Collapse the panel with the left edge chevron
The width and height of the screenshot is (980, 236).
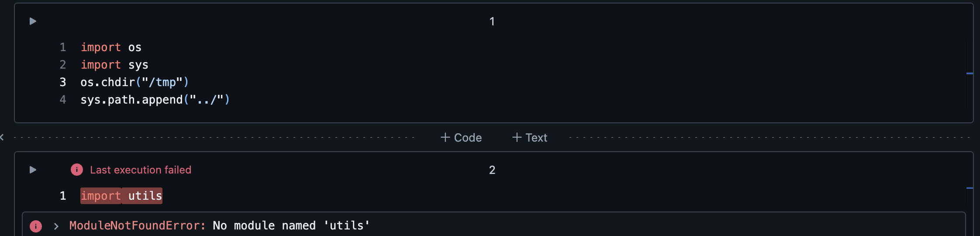tap(2, 137)
